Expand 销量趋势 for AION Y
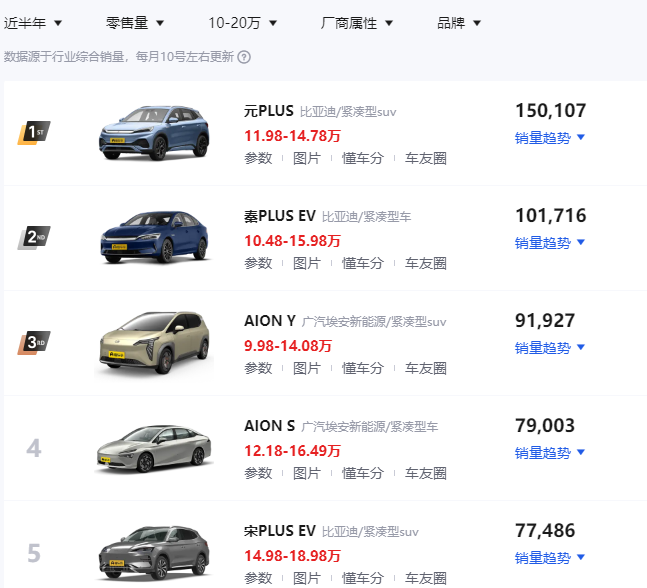Image resolution: width=647 pixels, height=588 pixels. pos(550,347)
